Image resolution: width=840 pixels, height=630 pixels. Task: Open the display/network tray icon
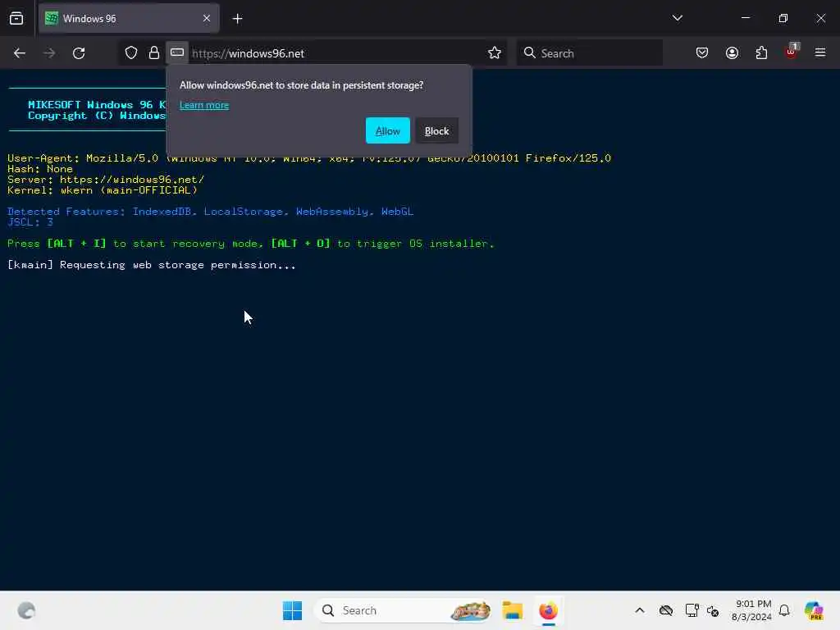pyautogui.click(x=692, y=610)
